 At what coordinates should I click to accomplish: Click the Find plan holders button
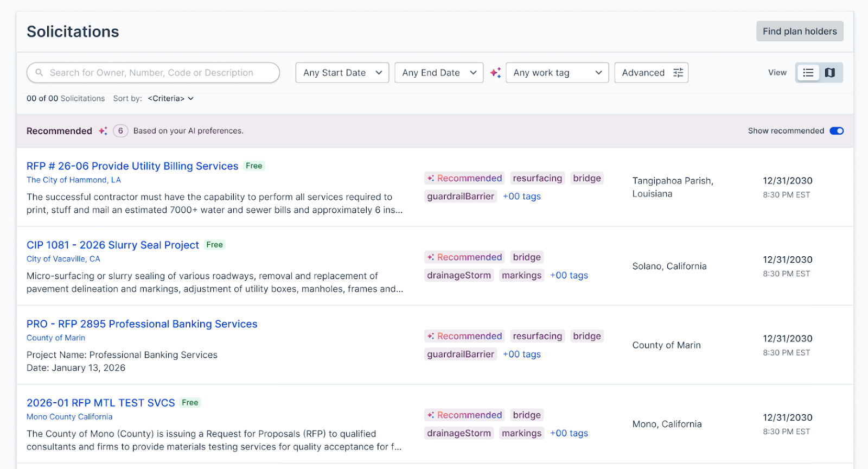(x=800, y=31)
